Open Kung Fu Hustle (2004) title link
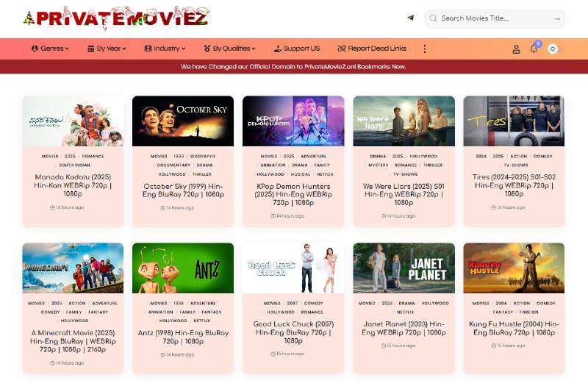Image resolution: width=588 pixels, height=383 pixels. [514, 328]
